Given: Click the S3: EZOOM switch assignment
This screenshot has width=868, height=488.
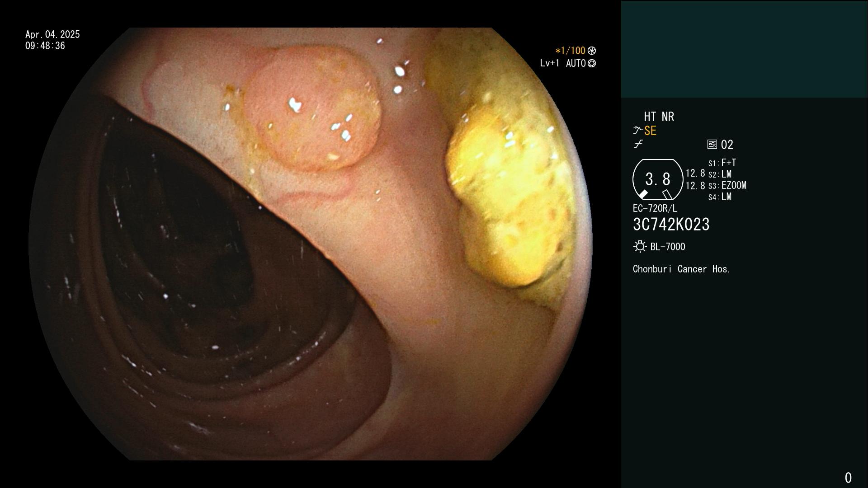Looking at the screenshot, I should (x=727, y=185).
